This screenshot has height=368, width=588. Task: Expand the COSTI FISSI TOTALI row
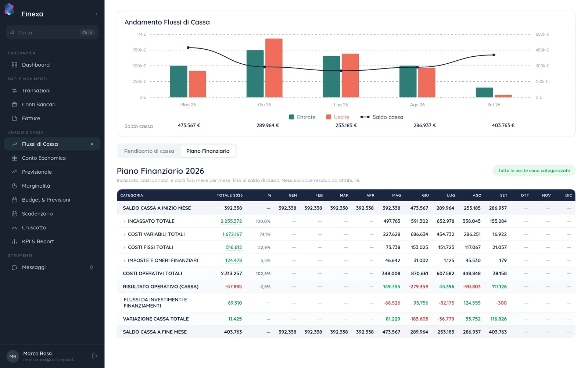point(124,248)
